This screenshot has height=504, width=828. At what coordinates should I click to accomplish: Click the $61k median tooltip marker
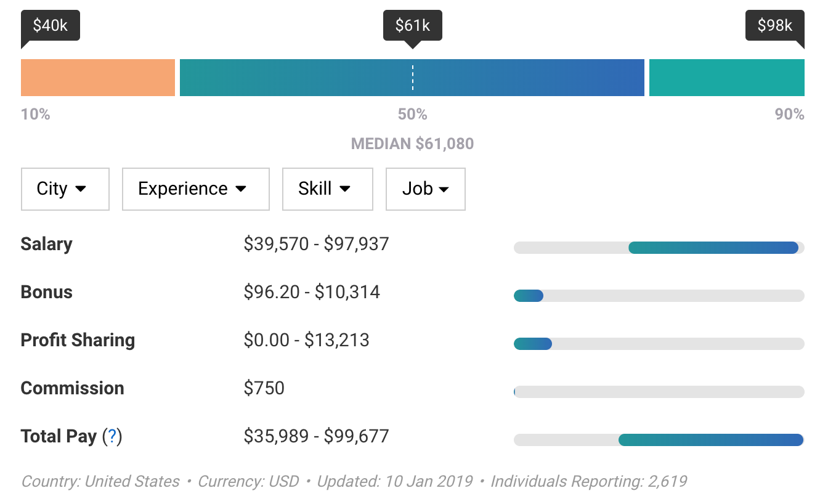click(412, 26)
